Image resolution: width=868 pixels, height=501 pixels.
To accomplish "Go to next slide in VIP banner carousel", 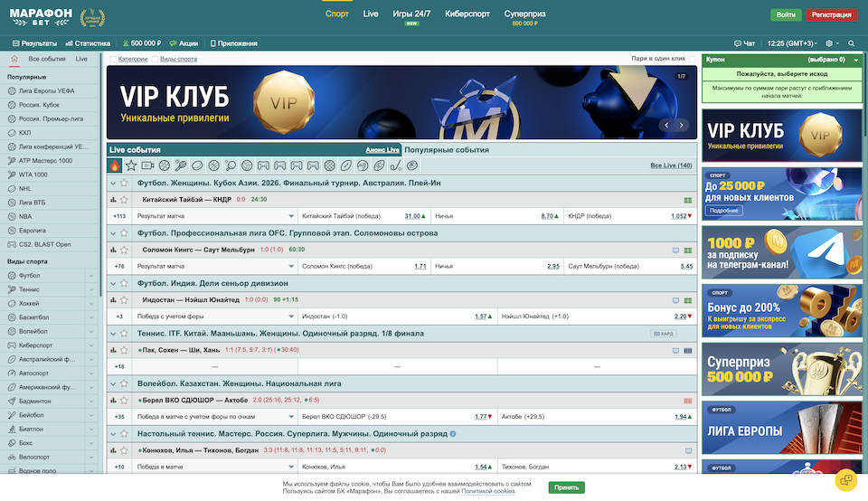I will point(683,126).
